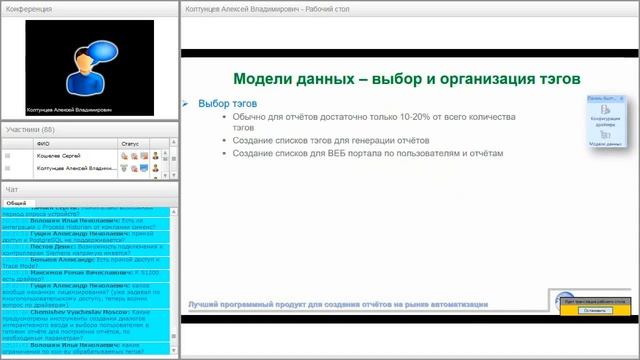640x360 pixels.
Task: Click the first status icon for Кошелев Сергей
Action: coord(124,156)
